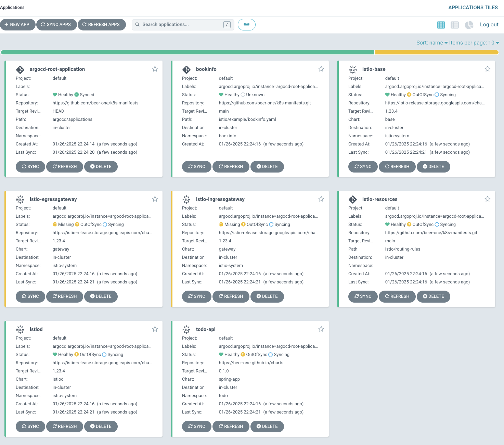Click green healthy segment of status bar
Screen dimensions: 504x445
188,52
